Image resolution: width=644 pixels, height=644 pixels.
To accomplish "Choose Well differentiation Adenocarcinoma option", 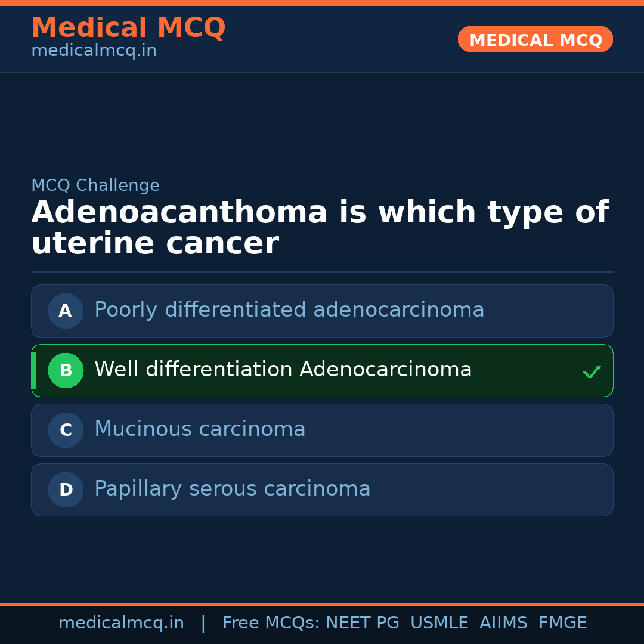I will click(x=283, y=370).
